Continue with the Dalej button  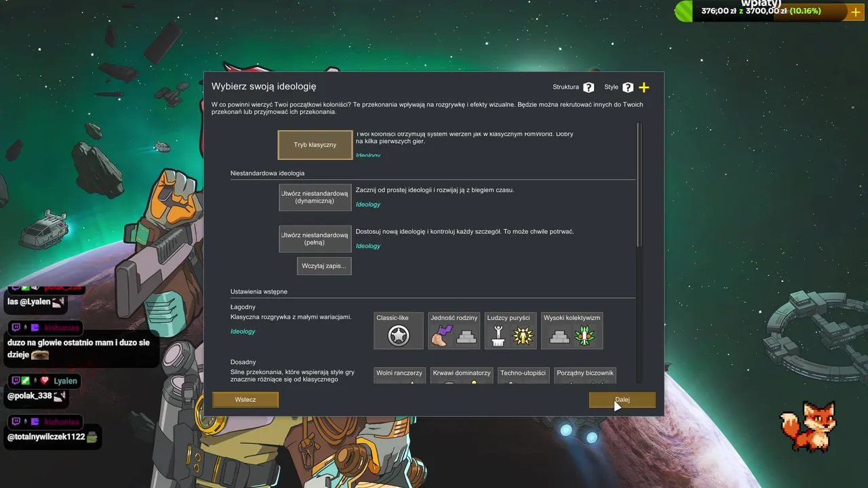point(623,400)
